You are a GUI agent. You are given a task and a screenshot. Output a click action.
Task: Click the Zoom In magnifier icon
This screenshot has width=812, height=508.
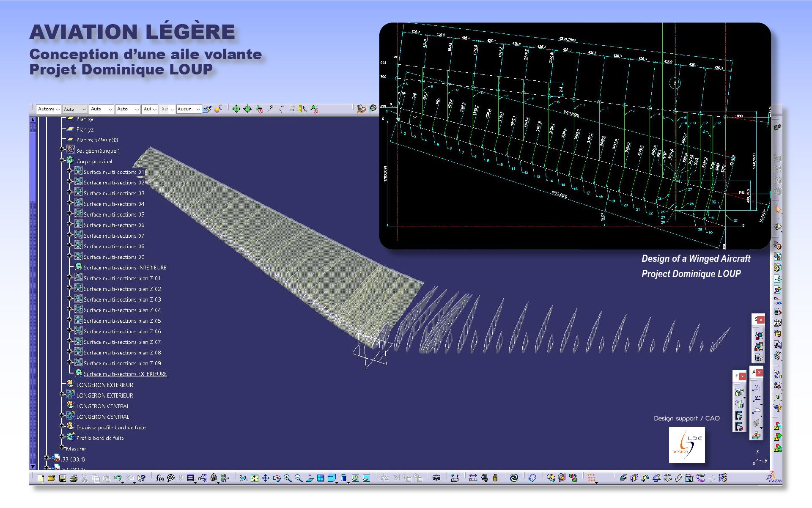coord(288,478)
